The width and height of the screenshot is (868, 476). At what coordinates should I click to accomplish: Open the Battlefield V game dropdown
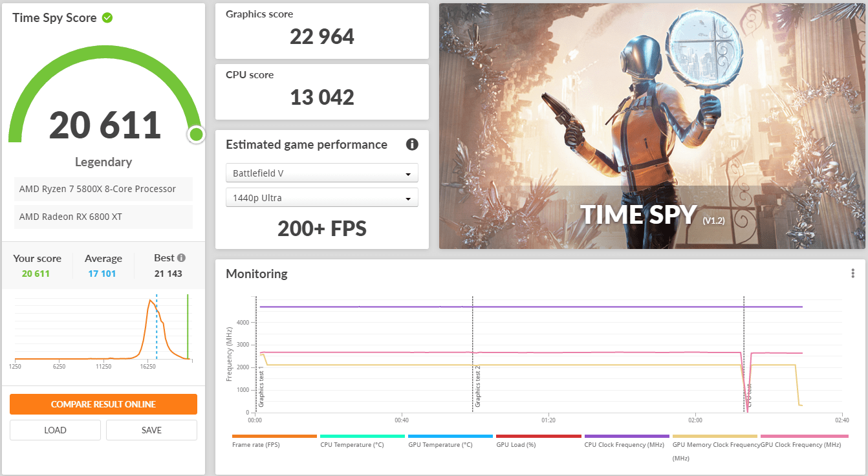pyautogui.click(x=322, y=173)
